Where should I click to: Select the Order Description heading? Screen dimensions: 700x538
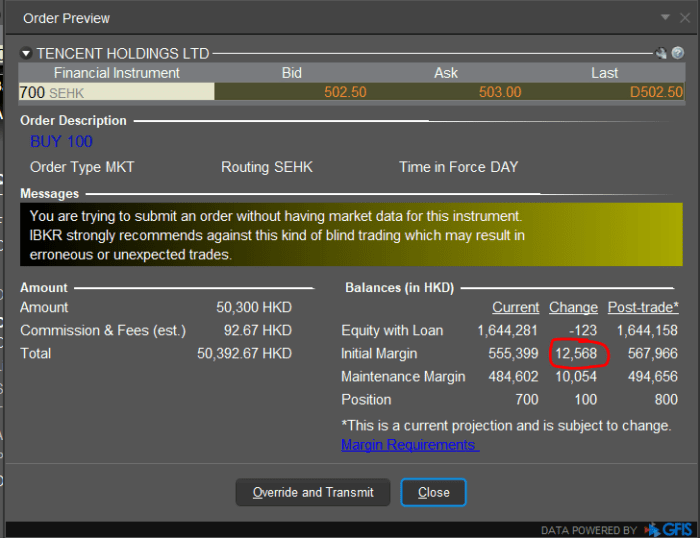(73, 121)
